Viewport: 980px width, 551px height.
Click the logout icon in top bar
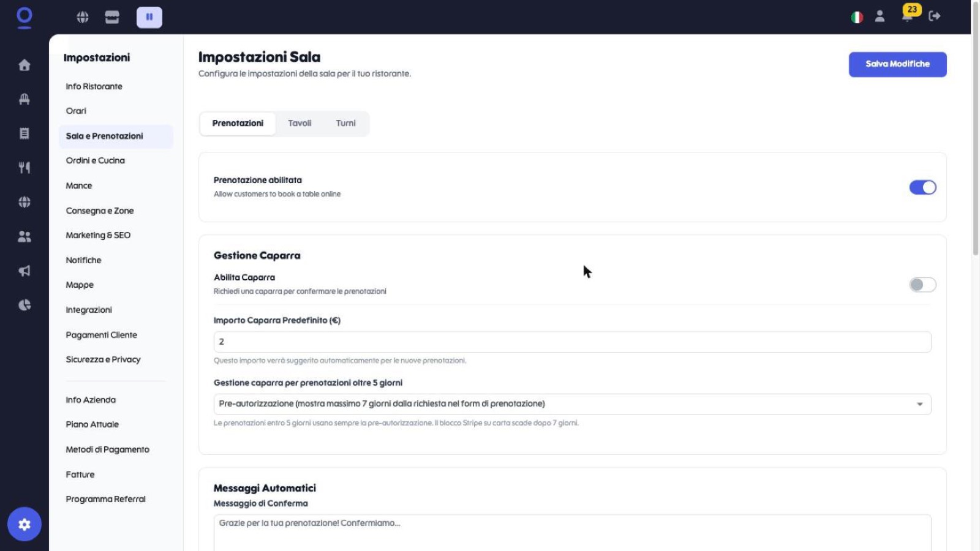click(x=935, y=17)
